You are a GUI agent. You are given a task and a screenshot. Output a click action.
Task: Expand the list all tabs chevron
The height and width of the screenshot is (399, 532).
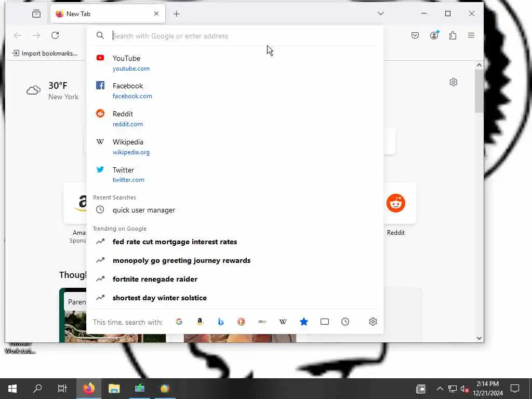click(381, 14)
